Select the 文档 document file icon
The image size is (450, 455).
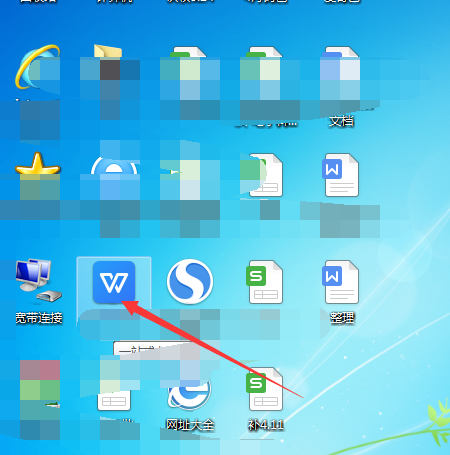click(x=340, y=67)
